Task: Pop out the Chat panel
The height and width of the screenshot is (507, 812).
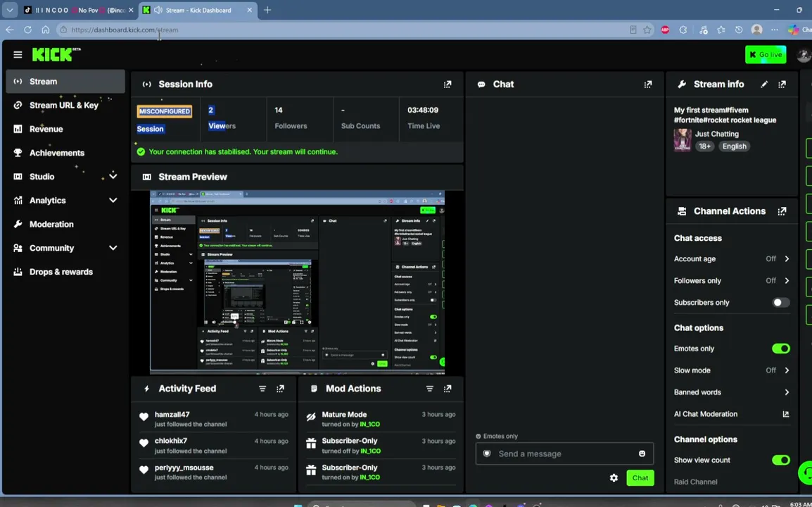Action: click(x=648, y=84)
